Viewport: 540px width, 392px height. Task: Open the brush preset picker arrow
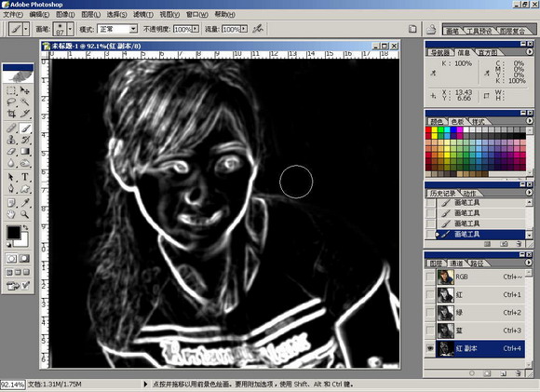point(70,29)
